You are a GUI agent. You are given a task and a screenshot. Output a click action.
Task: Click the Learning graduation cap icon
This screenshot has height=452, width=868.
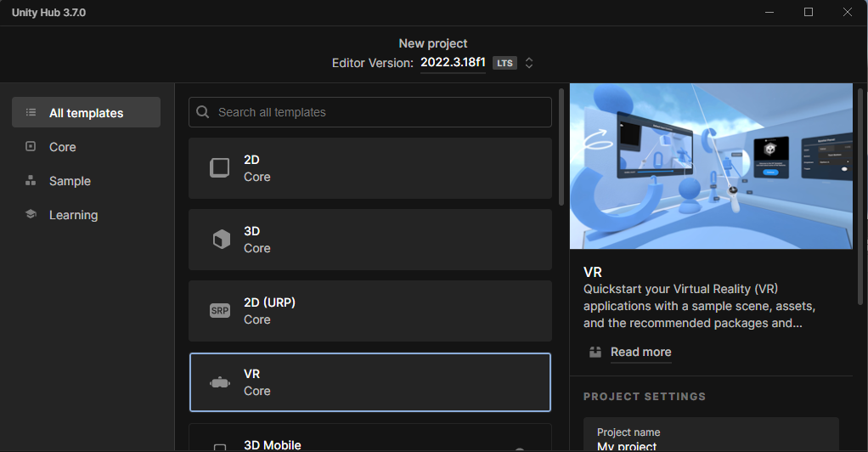[31, 215]
